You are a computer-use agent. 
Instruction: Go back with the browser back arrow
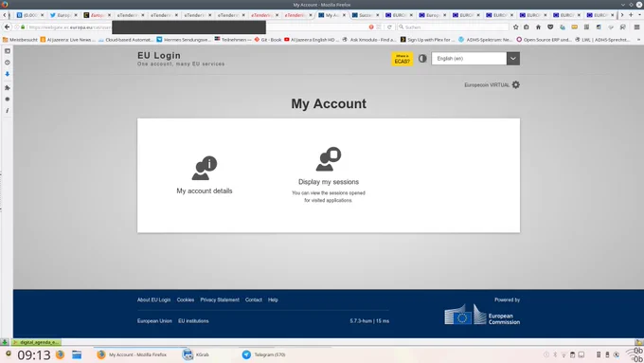[x=7, y=27]
